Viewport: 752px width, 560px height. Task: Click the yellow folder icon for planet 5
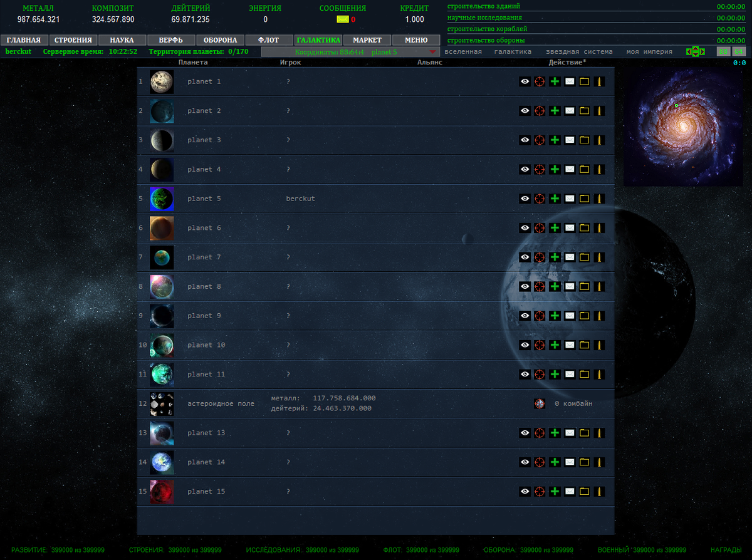[x=585, y=199]
